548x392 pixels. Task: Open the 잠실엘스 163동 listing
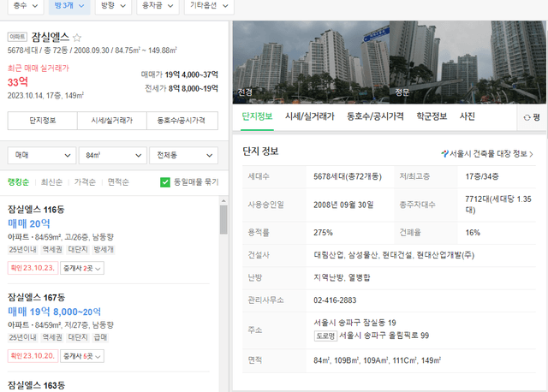[x=36, y=385]
